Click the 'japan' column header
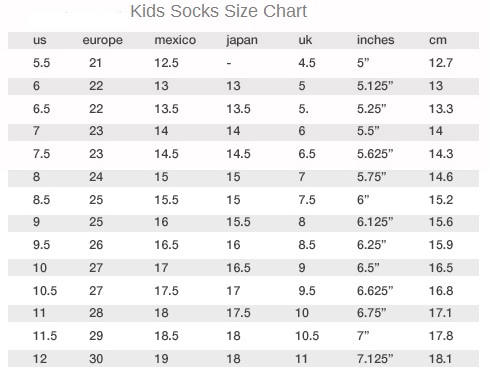 click(x=242, y=41)
